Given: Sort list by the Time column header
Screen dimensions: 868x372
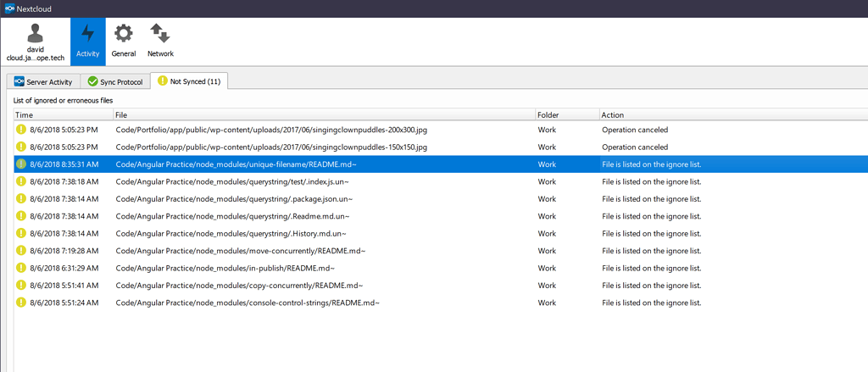Looking at the screenshot, I should coord(63,115).
